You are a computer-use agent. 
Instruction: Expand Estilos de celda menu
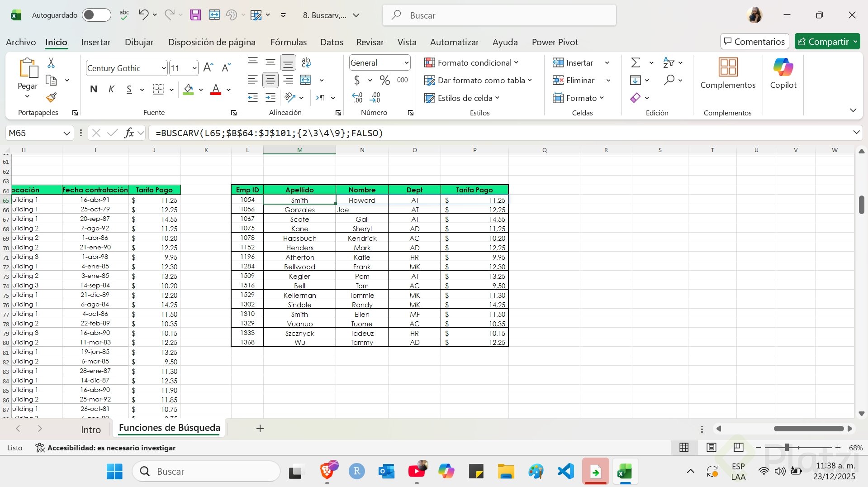pos(461,98)
